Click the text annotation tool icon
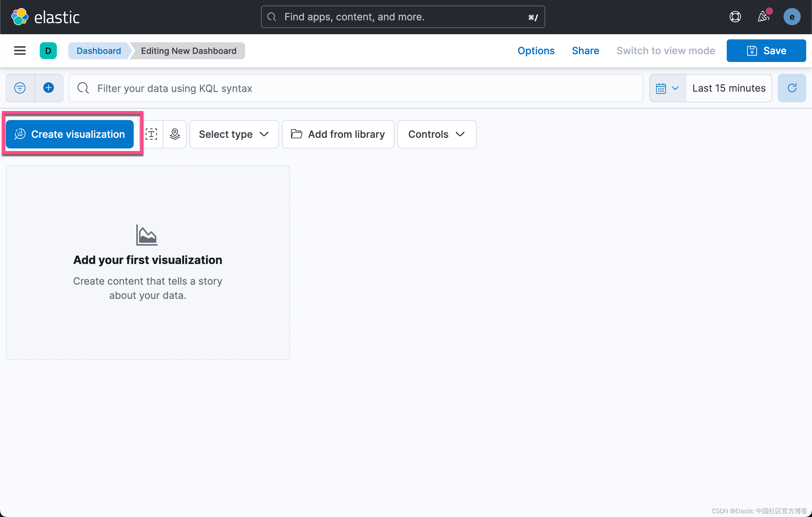The width and height of the screenshot is (812, 517). point(151,134)
